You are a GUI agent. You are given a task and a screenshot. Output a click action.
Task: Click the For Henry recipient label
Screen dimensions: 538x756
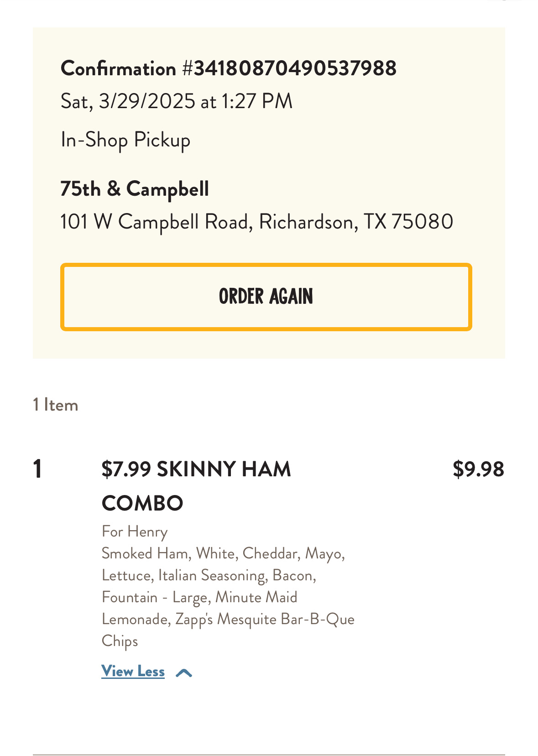click(x=135, y=532)
